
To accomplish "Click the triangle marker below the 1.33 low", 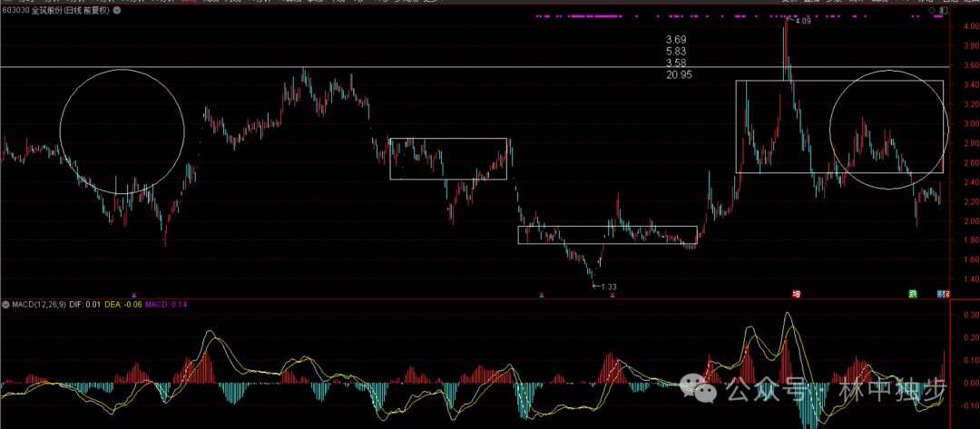I will coord(612,295).
